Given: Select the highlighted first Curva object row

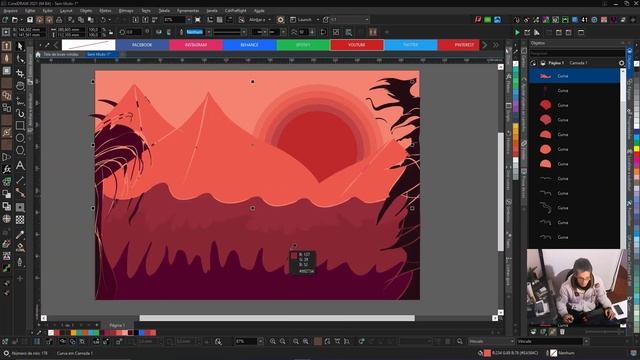Looking at the screenshot, I should click(574, 76).
